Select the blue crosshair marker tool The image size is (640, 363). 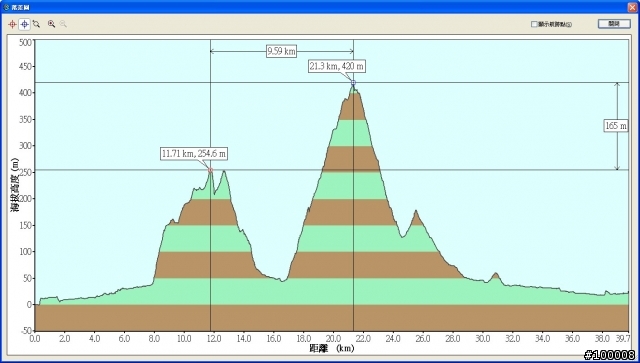point(24,24)
